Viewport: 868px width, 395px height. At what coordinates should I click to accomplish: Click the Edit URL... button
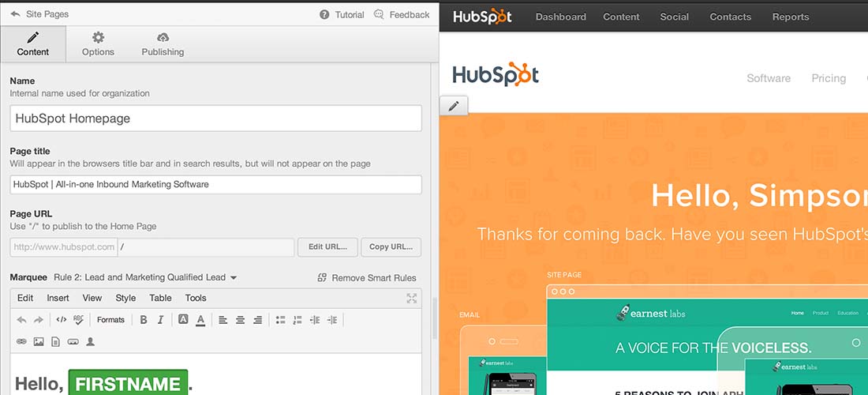(x=327, y=246)
